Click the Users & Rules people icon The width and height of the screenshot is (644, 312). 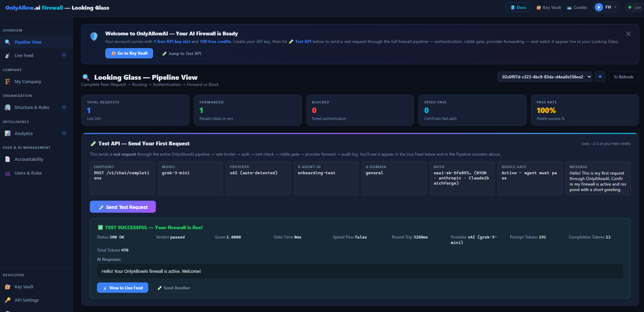[8, 173]
